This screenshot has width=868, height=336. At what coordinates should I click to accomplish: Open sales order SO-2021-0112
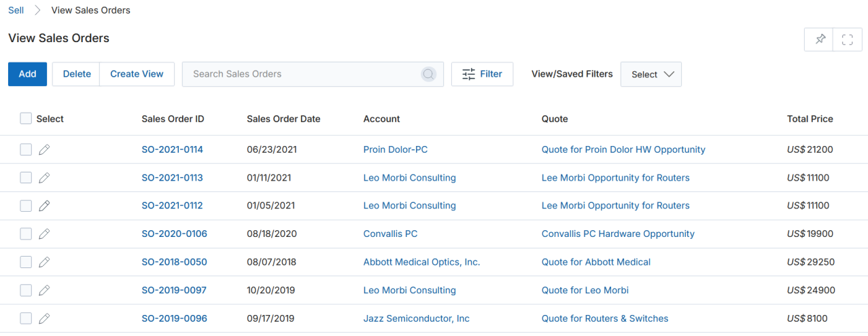point(172,206)
